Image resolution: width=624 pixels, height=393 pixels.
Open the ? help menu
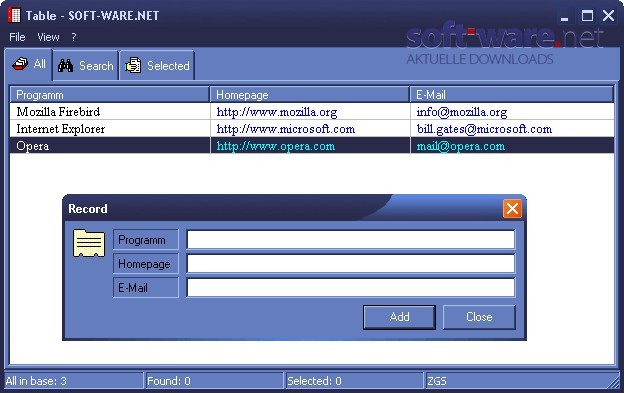tap(74, 37)
